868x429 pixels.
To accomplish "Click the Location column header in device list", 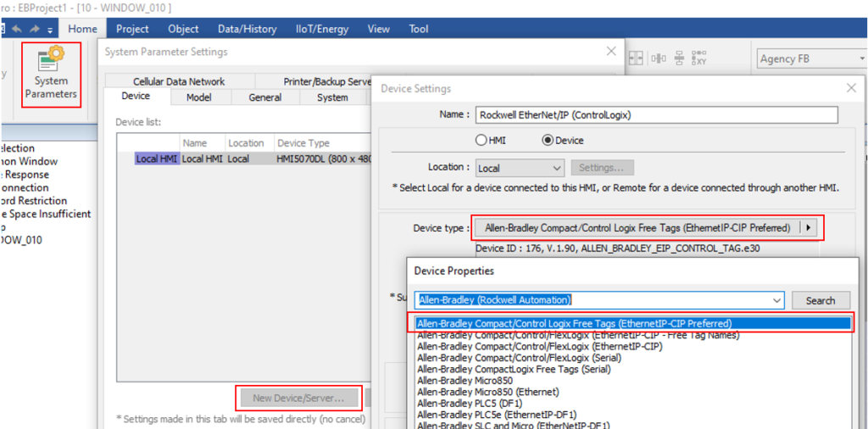I will point(249,142).
